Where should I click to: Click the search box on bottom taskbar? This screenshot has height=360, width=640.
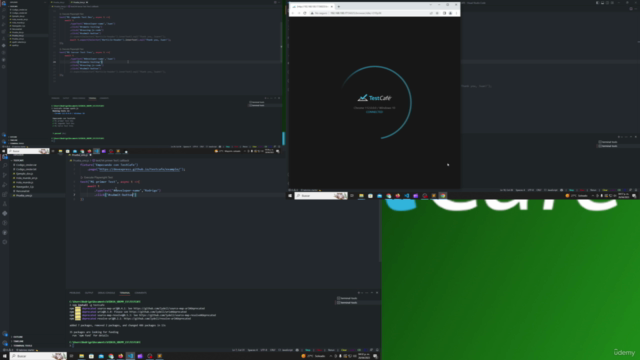click(x=38, y=356)
